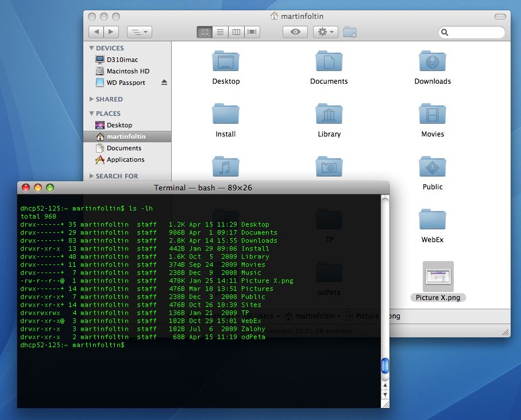Viewport: 521px width, 420px height.
Task: Create a new folder with the toolbar icon
Action: point(350,32)
